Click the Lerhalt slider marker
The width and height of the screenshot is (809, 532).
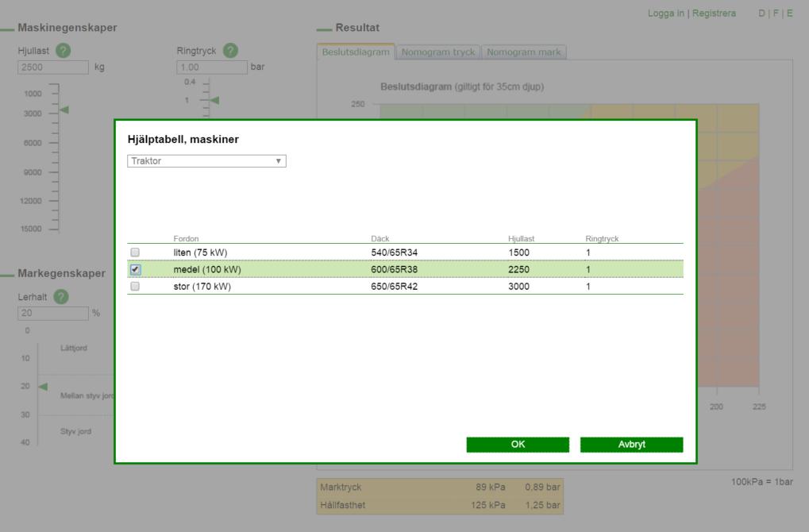point(44,387)
